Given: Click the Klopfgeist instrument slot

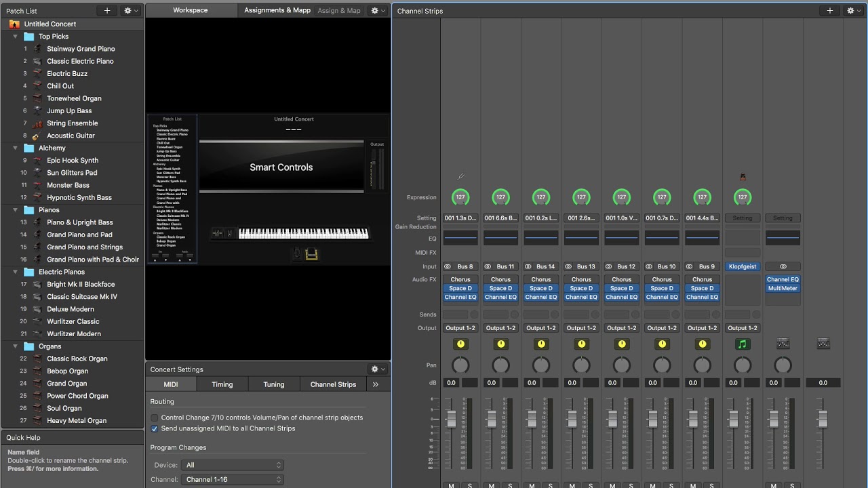Looking at the screenshot, I should pyautogui.click(x=743, y=266).
